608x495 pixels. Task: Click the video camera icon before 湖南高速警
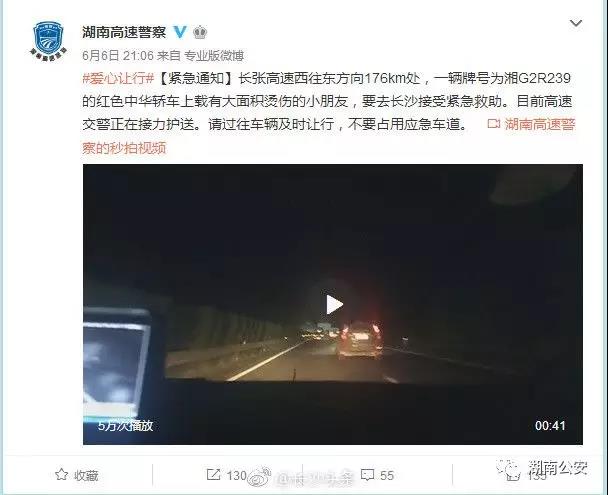pyautogui.click(x=493, y=124)
